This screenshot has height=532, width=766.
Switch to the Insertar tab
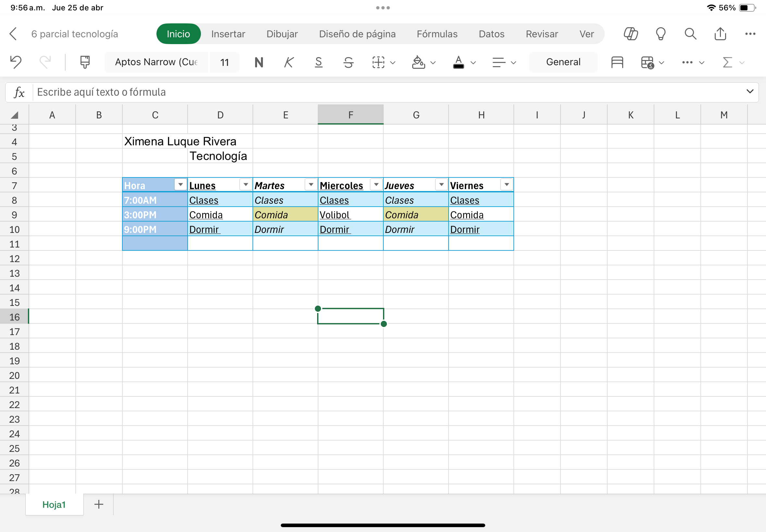228,34
